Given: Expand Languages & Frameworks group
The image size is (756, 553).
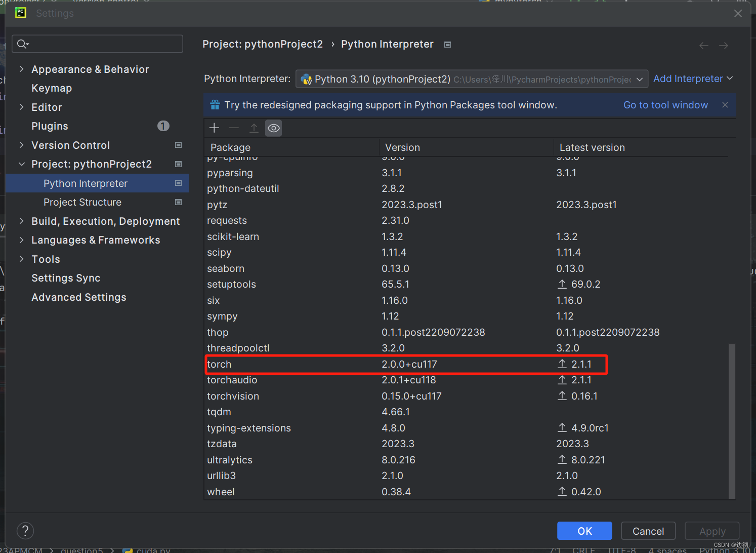Looking at the screenshot, I should click(x=21, y=240).
